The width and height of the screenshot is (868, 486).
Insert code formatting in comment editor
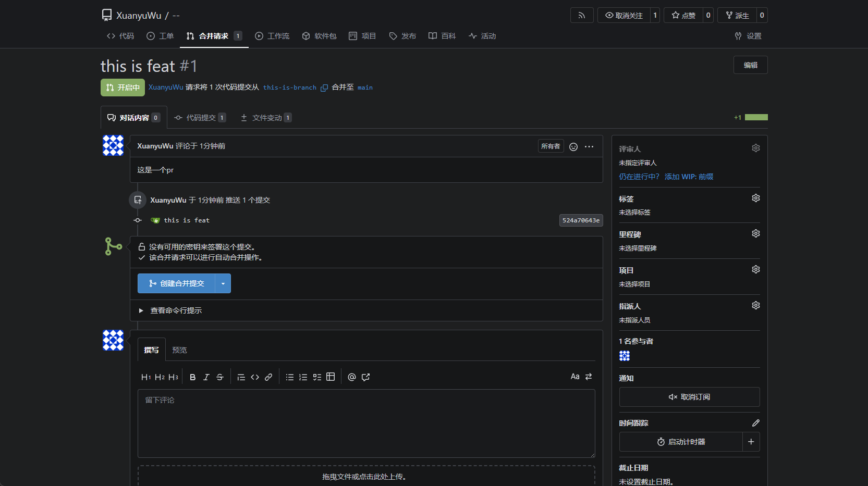[x=254, y=377]
